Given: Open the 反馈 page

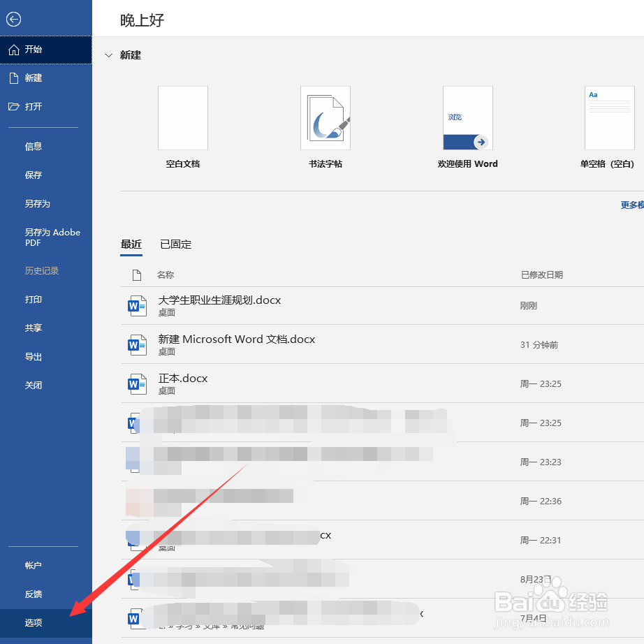Looking at the screenshot, I should [x=34, y=594].
